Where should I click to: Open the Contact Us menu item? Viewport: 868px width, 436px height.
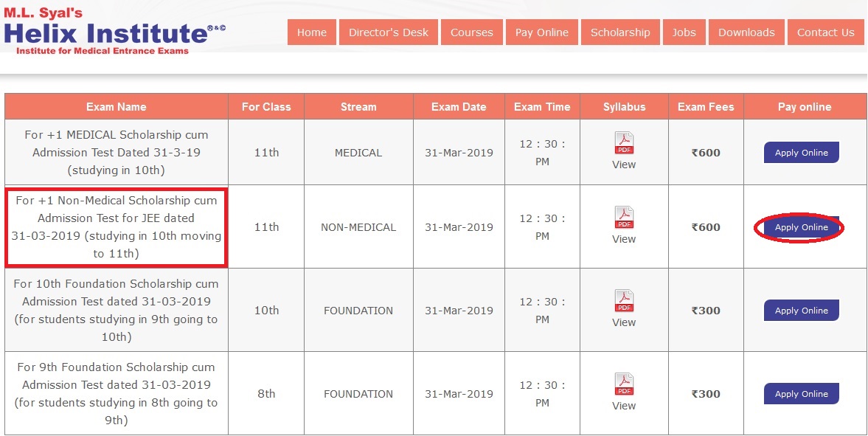coord(825,32)
